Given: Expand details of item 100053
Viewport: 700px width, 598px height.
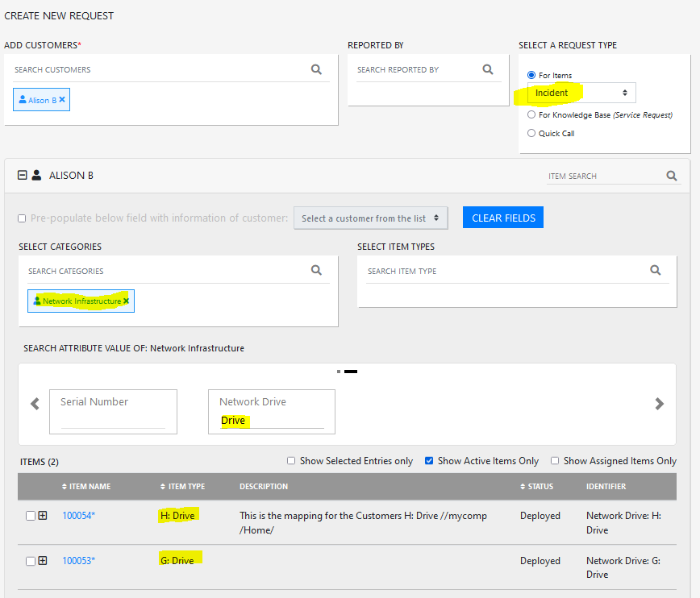Looking at the screenshot, I should click(43, 560).
